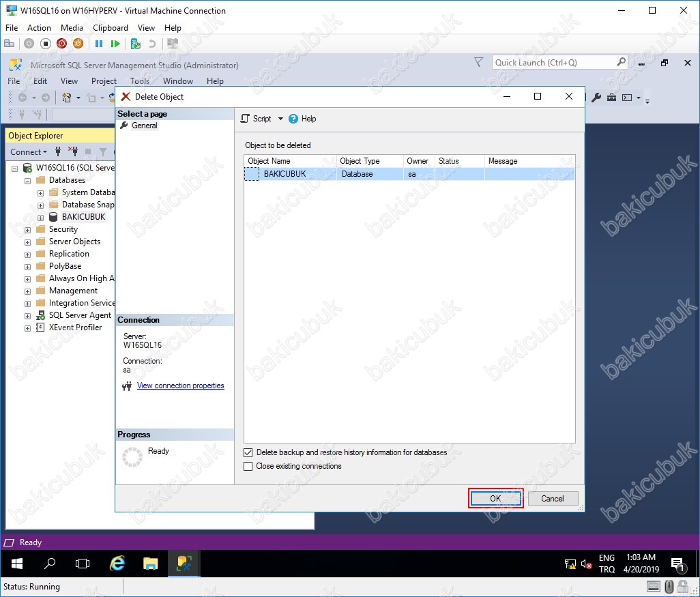Open the Action Center notifications icon
Viewport: 700px width, 597px height.
click(678, 565)
